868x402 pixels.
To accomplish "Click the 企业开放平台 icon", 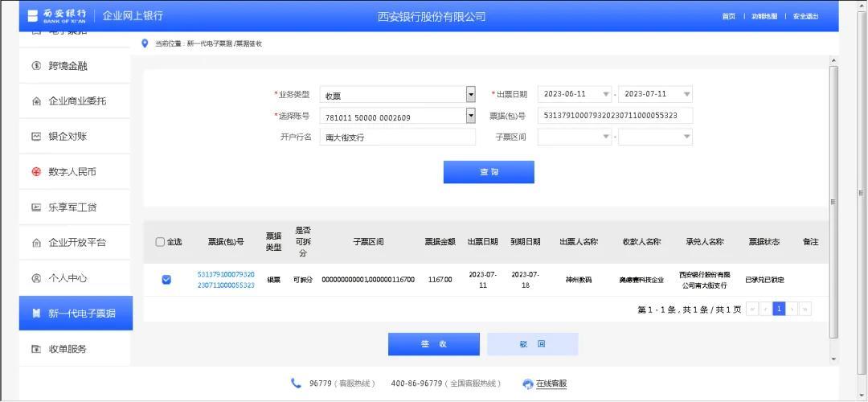I will (x=36, y=243).
